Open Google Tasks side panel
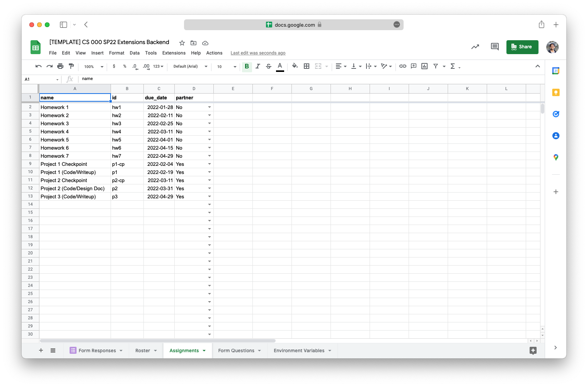This screenshot has height=387, width=588. [556, 114]
